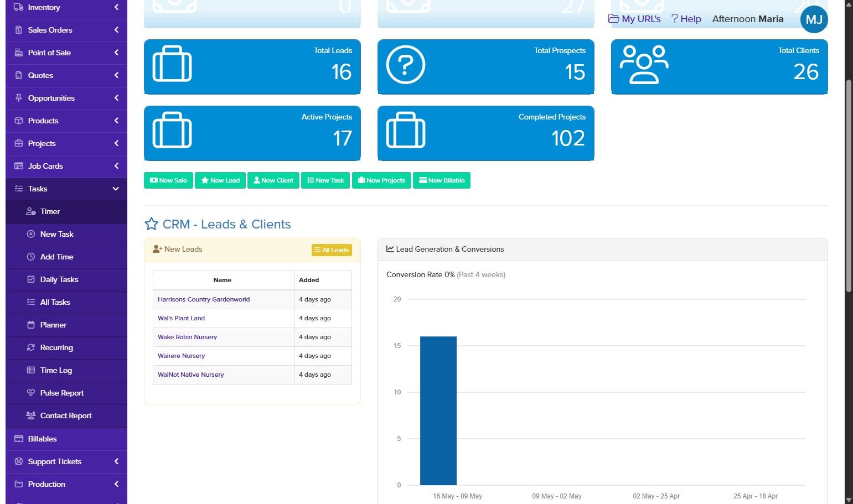
Task: Expand the Opportunities chevron
Action: [116, 98]
